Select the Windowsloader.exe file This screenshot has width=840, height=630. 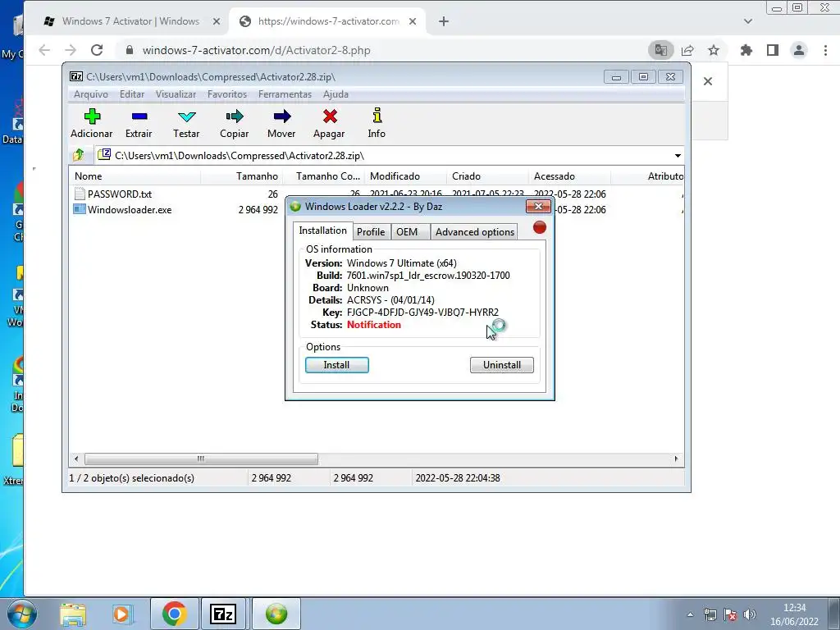pyautogui.click(x=130, y=209)
